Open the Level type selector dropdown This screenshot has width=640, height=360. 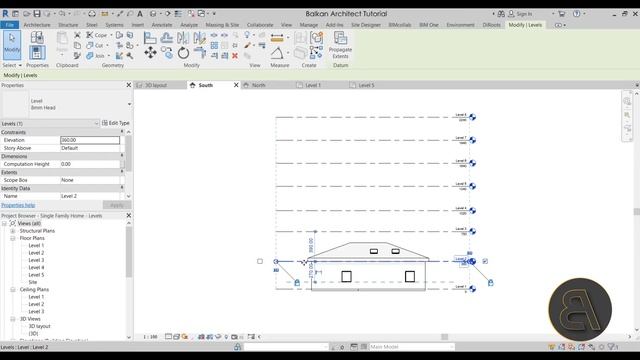point(129,104)
